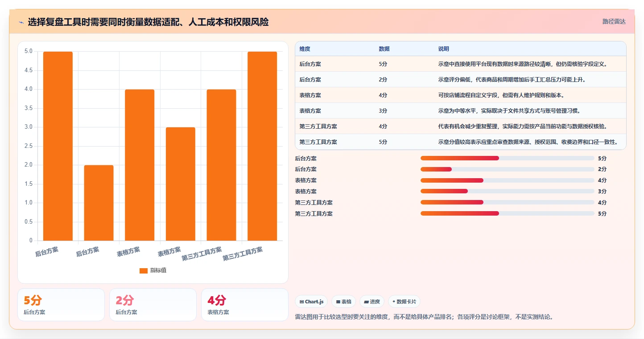Click the 进度 chip
Image resolution: width=644 pixels, height=339 pixels.
[x=372, y=302]
